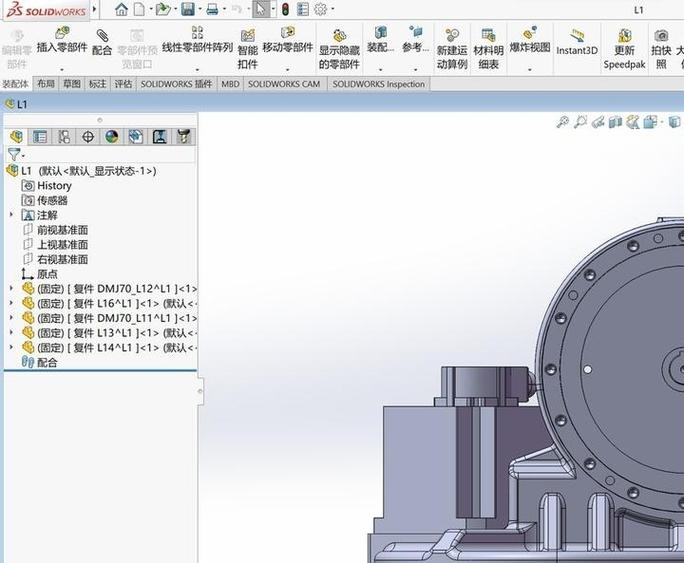Open the tree filter funnel dropdown
Screen dimensions: 684x563
tap(16, 154)
